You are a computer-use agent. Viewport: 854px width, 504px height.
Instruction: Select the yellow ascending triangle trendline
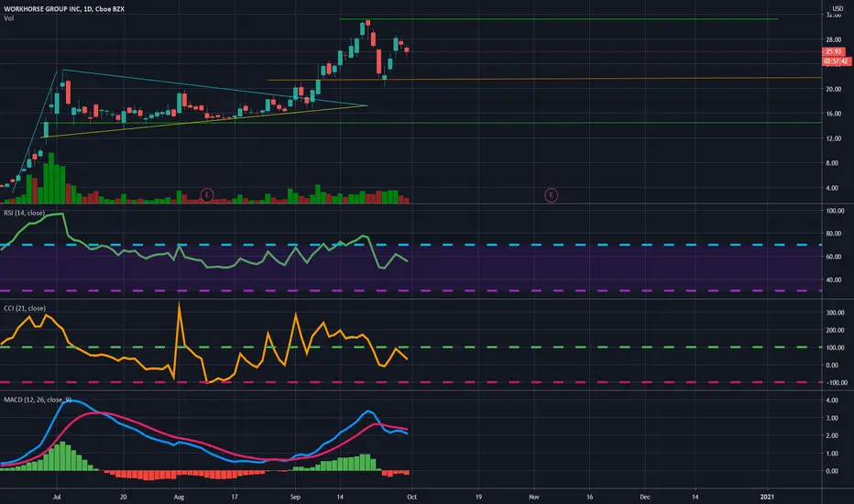(204, 122)
